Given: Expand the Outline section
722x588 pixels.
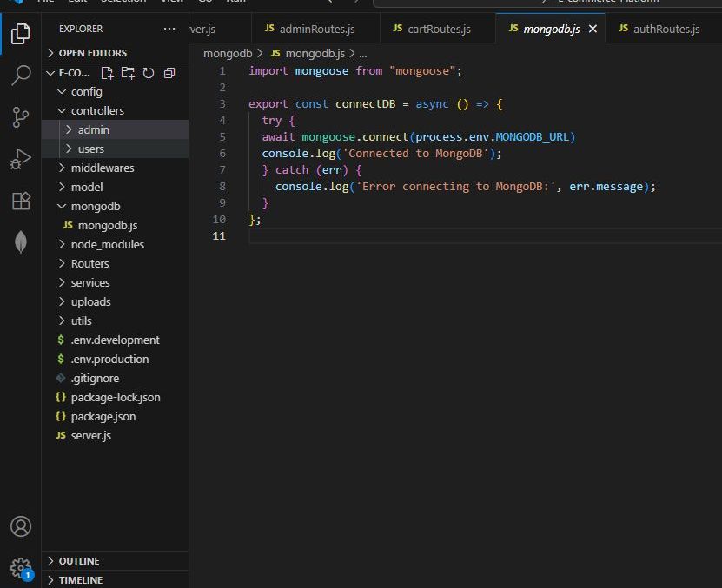Looking at the screenshot, I should point(115,561).
